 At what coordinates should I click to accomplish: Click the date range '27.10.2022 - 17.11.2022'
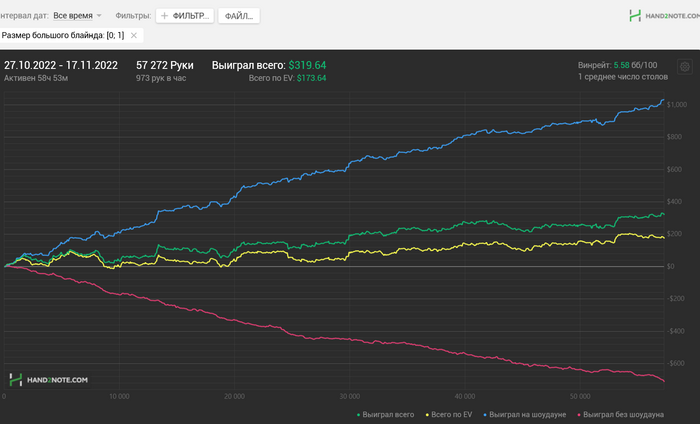pyautogui.click(x=61, y=65)
